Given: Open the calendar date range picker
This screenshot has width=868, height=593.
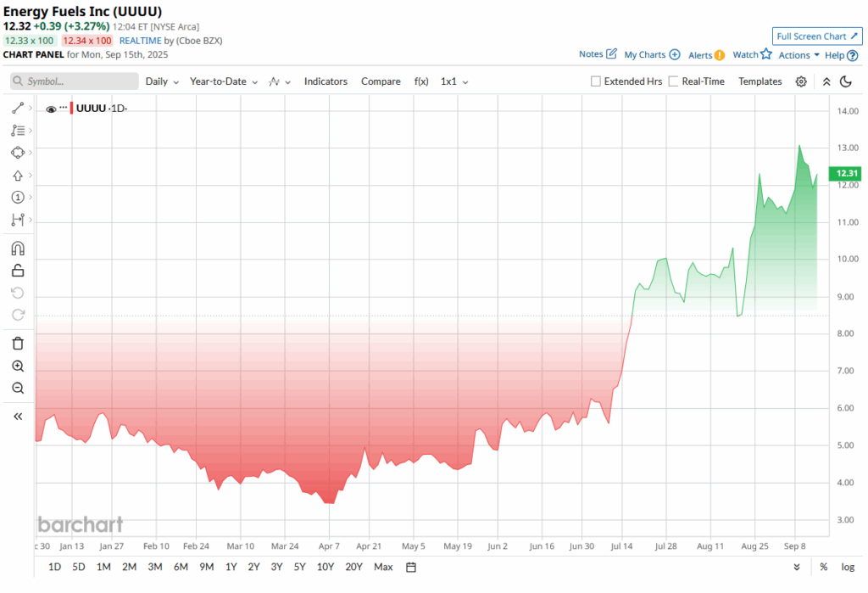Looking at the screenshot, I should point(411,567).
